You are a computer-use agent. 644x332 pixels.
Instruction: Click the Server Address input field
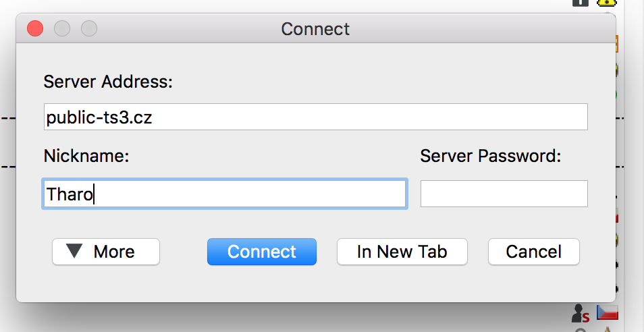coord(315,117)
